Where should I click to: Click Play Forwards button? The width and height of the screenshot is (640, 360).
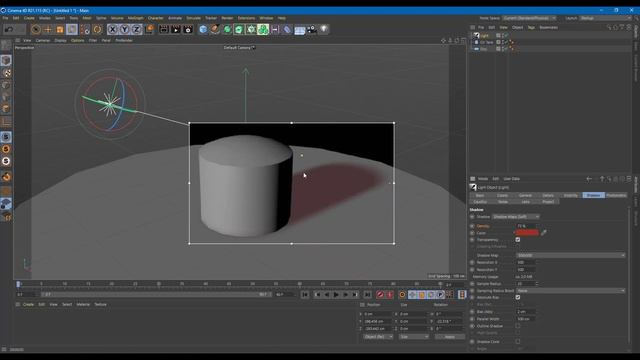pos(336,294)
